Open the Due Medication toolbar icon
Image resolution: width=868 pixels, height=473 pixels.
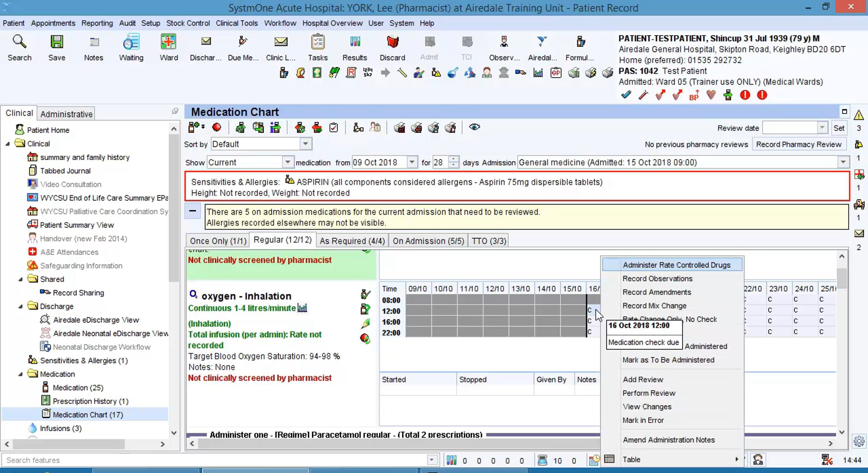[x=243, y=48]
